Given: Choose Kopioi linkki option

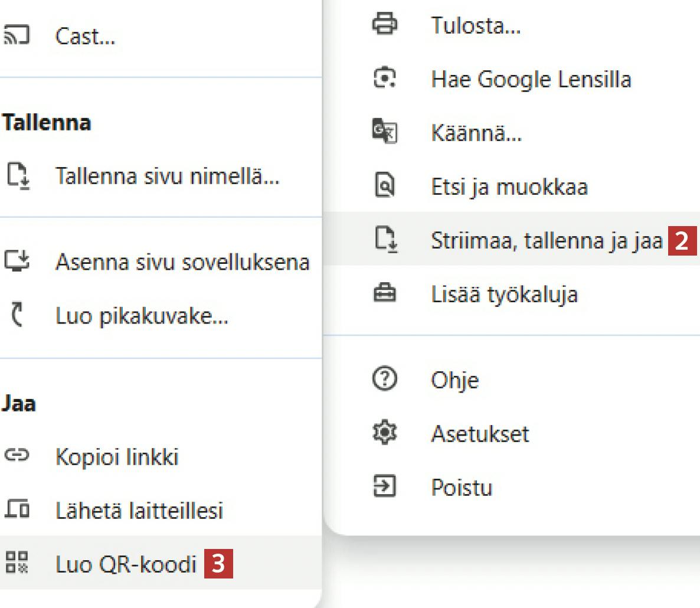Looking at the screenshot, I should (117, 457).
